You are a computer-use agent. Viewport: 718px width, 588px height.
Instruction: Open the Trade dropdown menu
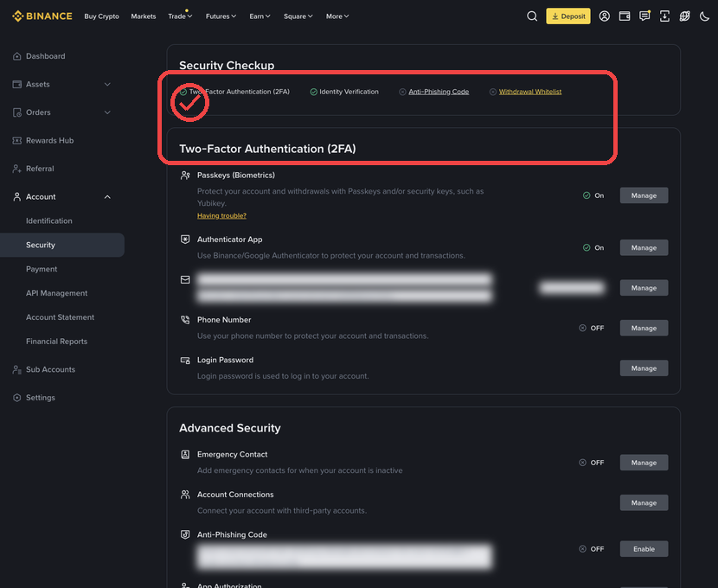[180, 16]
